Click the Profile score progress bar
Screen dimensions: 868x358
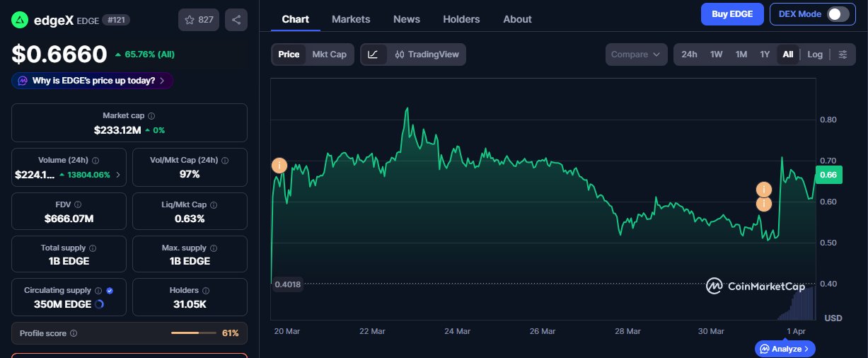(x=195, y=333)
